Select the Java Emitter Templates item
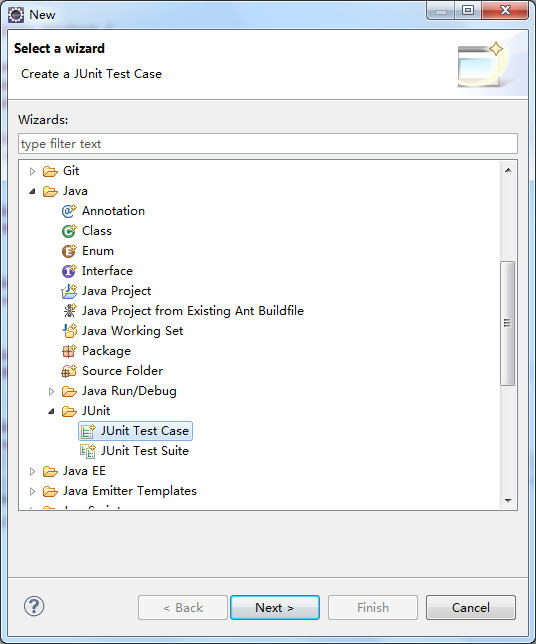Screen dimensions: 536x644 pyautogui.click(x=120, y=491)
